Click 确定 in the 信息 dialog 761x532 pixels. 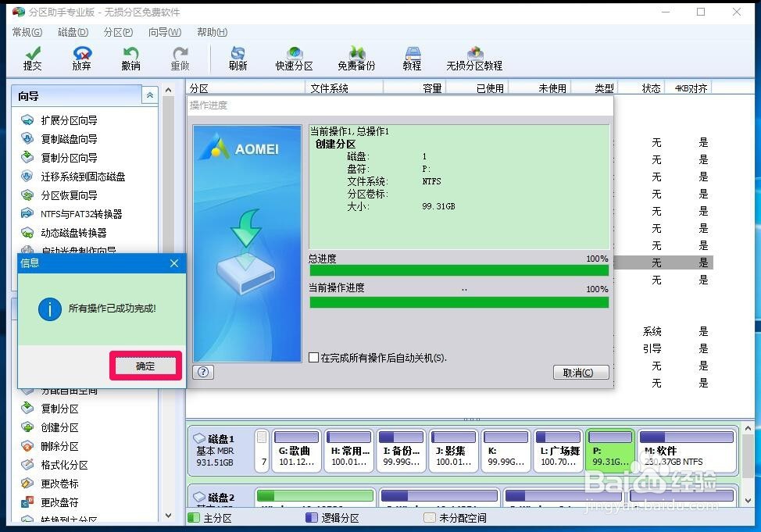click(145, 366)
